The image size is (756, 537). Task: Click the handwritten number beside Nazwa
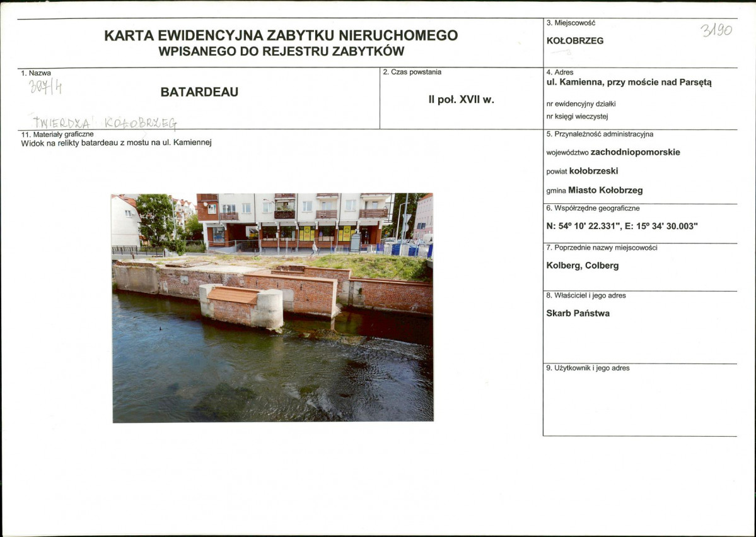(x=45, y=87)
